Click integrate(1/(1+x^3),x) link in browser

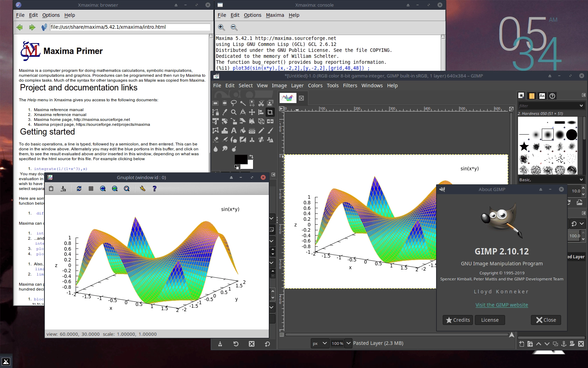(x=61, y=169)
